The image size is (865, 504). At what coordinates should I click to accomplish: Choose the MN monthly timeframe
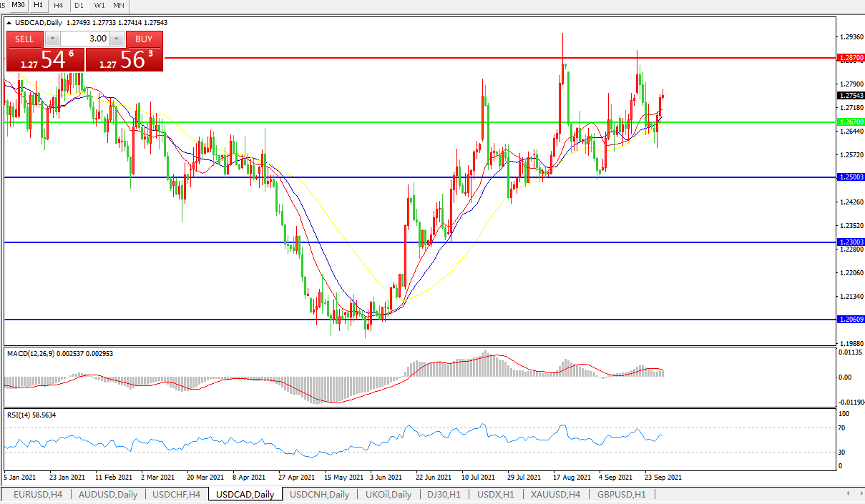click(119, 5)
